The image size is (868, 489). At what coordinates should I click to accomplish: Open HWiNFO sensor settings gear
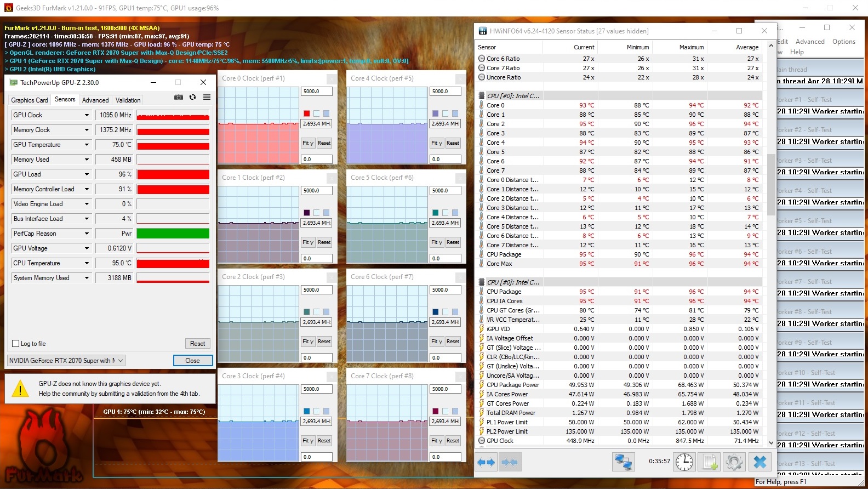pos(734,462)
